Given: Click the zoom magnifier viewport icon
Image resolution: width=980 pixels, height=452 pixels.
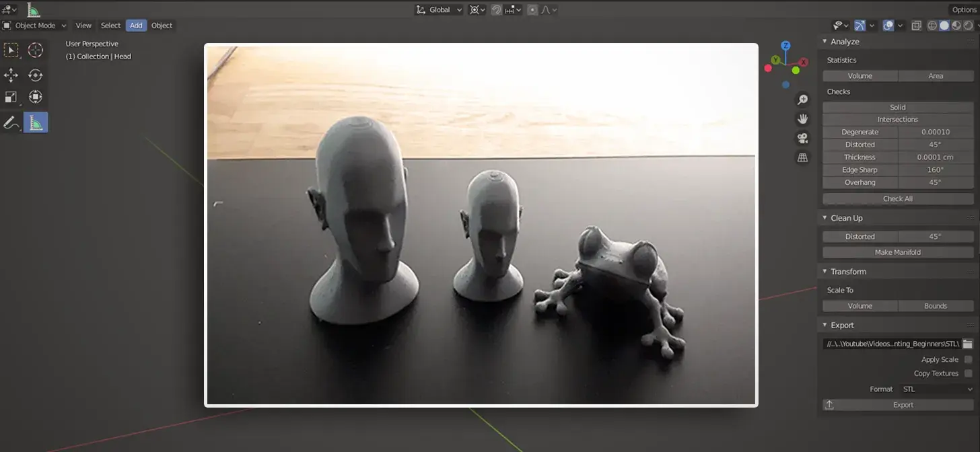Looking at the screenshot, I should pos(802,100).
